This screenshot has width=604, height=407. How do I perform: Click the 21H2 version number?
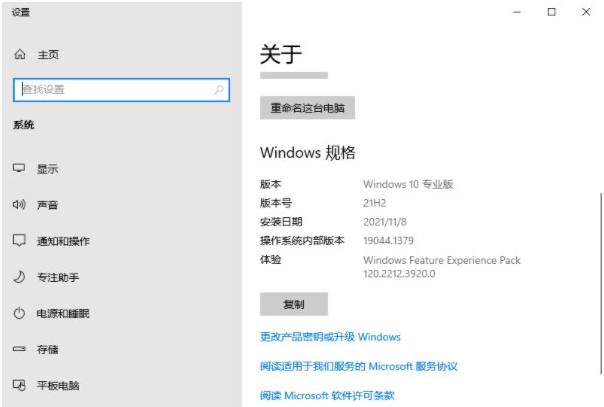pos(374,203)
